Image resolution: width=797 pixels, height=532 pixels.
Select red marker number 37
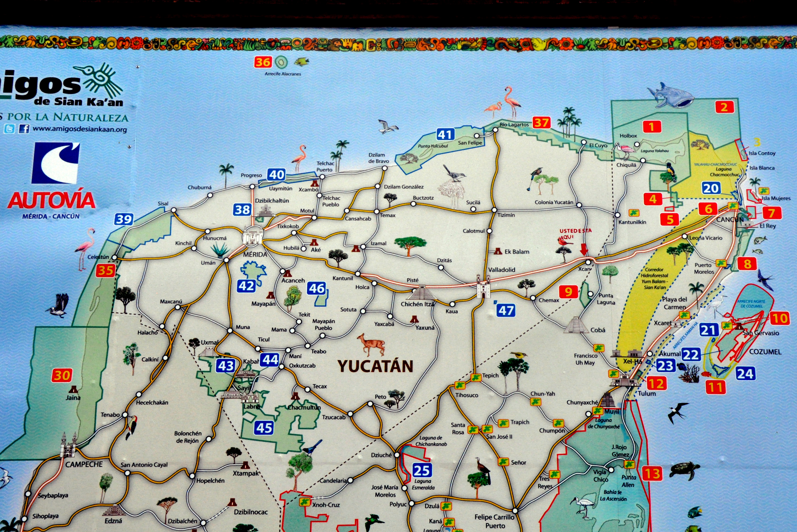(x=541, y=123)
